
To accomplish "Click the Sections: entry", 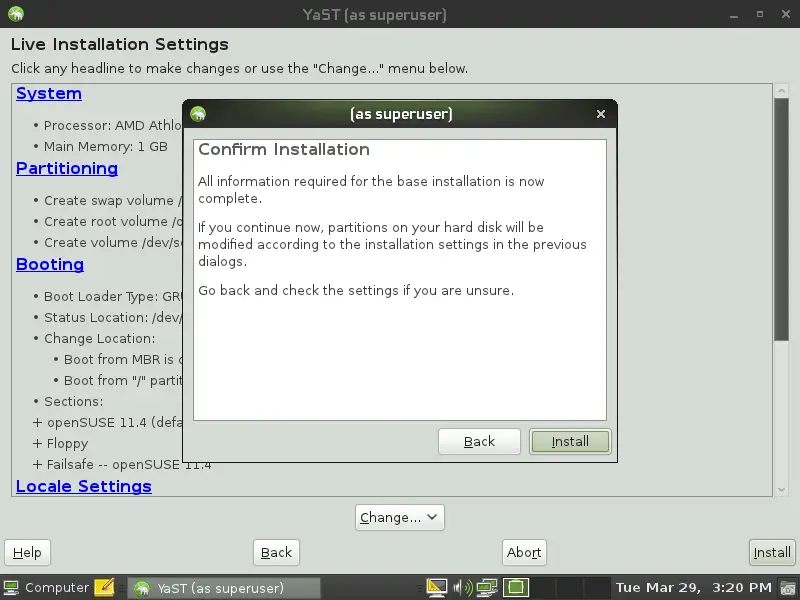I will pyautogui.click(x=73, y=402).
